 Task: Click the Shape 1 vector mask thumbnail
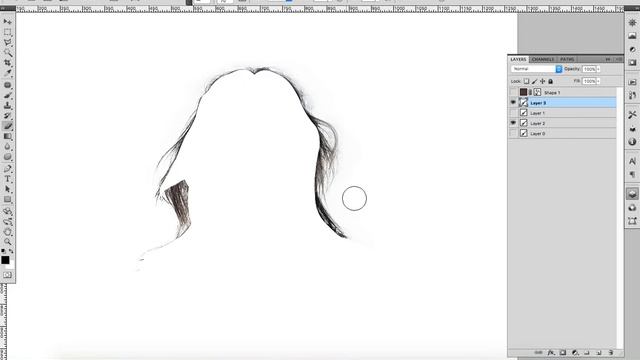537,92
